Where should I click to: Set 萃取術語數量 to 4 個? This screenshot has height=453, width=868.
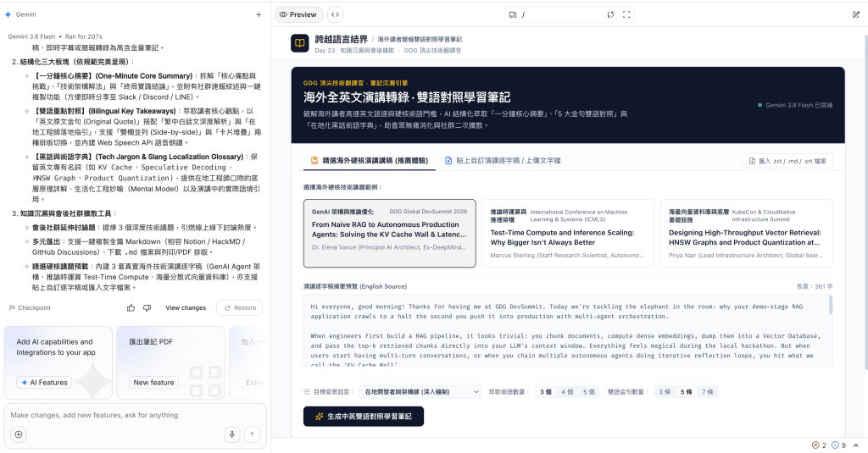pos(567,391)
